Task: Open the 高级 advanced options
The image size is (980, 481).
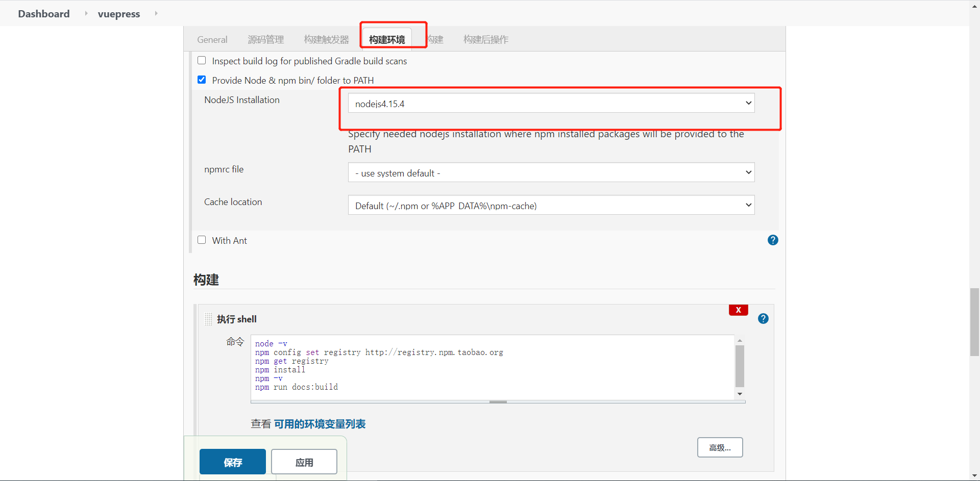Action: (x=720, y=447)
